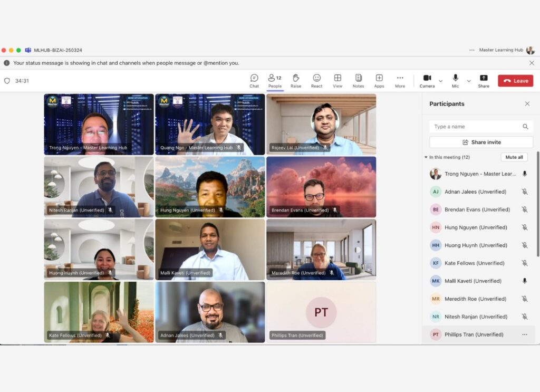
Task: Toggle muted mic for Nitesh Ranjan in list
Action: coord(525,317)
